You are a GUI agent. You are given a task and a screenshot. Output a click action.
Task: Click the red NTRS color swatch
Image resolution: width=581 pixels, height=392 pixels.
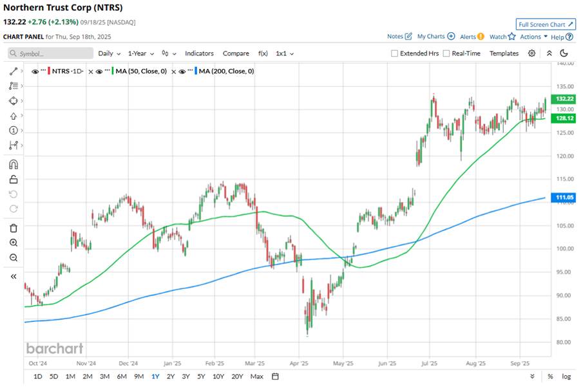[49, 71]
